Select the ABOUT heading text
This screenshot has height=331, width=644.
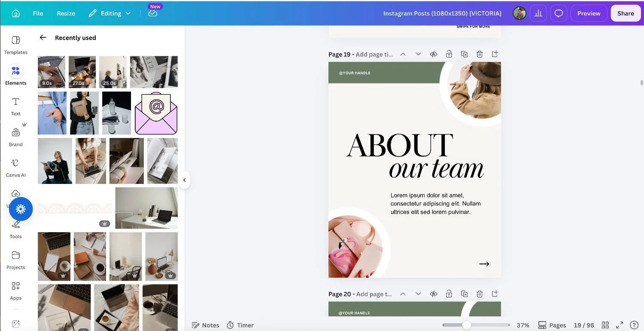coord(400,145)
